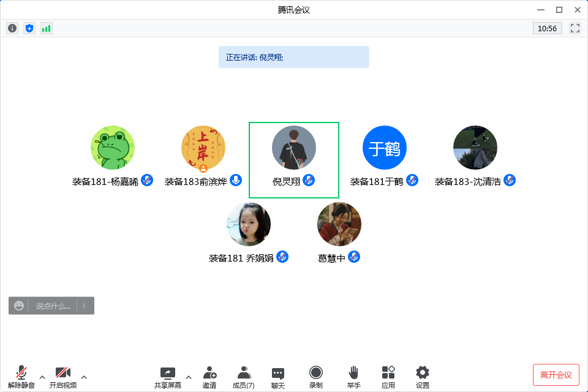Collapse chat bar with left chevron
588x392 pixels.
coord(85,306)
